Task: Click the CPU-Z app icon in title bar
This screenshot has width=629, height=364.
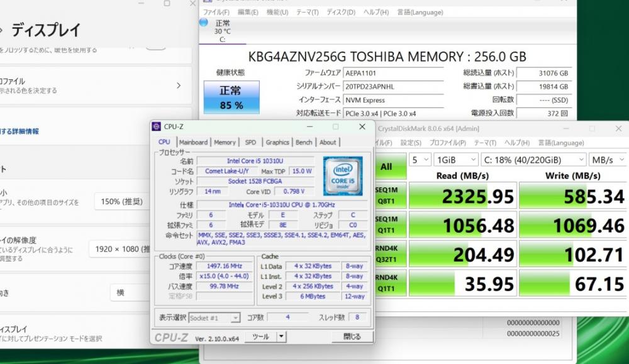Action: click(x=157, y=127)
